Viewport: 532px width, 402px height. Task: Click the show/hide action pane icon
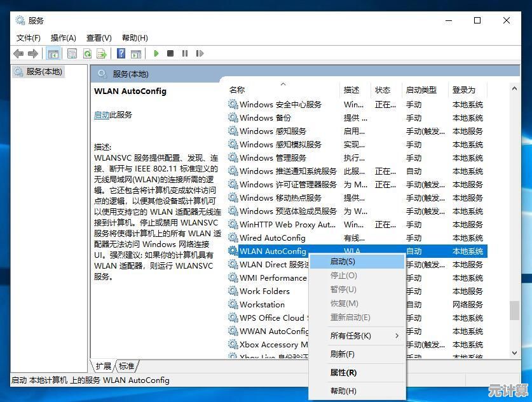point(136,53)
